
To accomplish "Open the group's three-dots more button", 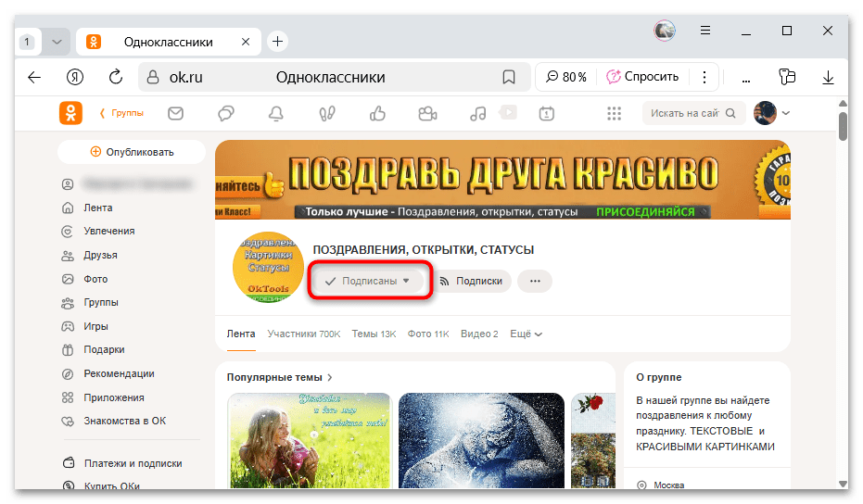I will [x=535, y=281].
